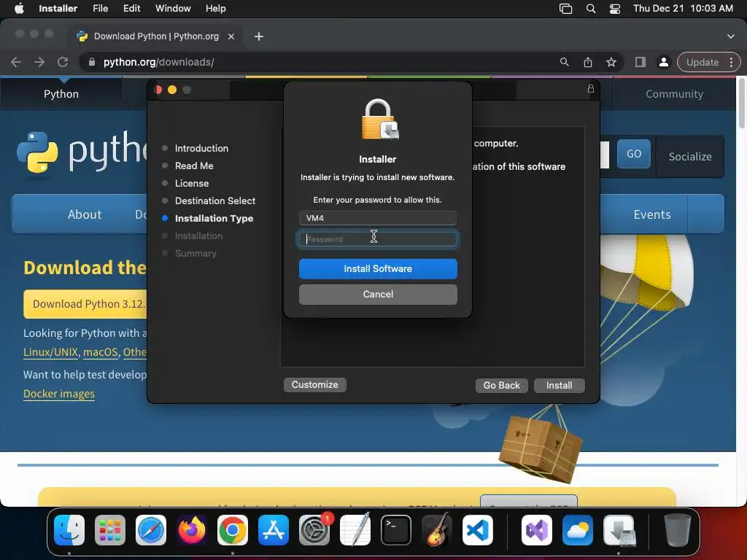Open the Apple menu
This screenshot has height=560, width=747.
19,9
